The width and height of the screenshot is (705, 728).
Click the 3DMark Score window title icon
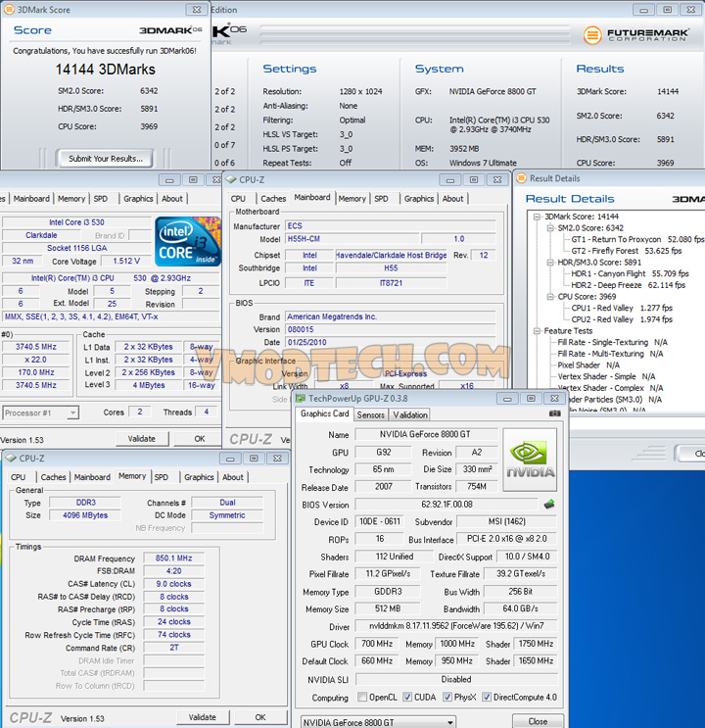pos(9,9)
